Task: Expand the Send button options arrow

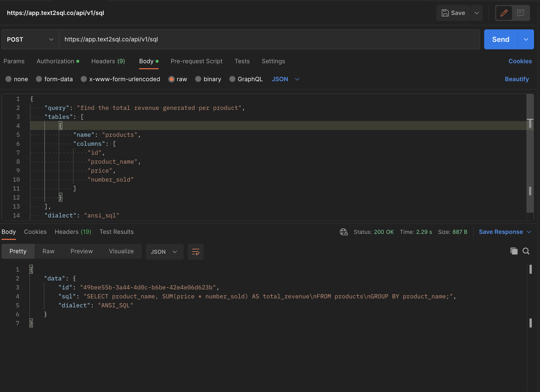Action: pos(526,39)
